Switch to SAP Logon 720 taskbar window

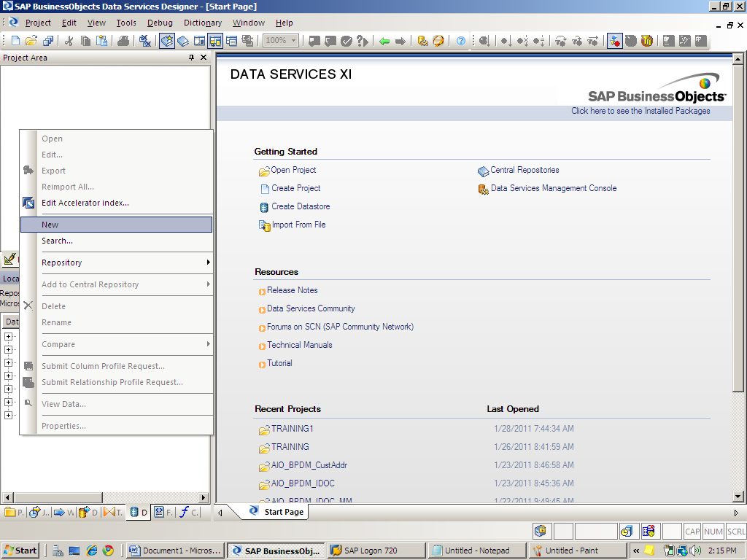(x=376, y=551)
